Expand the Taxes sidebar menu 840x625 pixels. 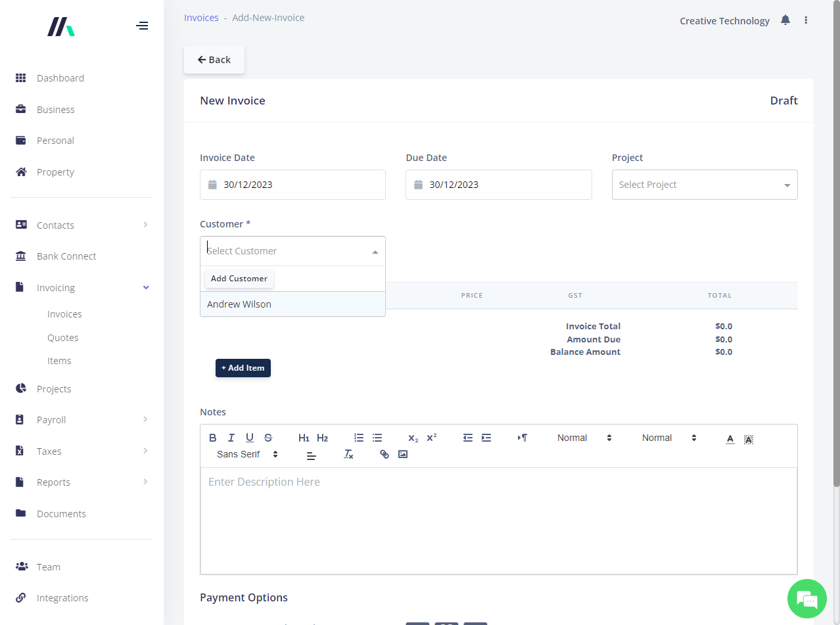click(x=82, y=451)
